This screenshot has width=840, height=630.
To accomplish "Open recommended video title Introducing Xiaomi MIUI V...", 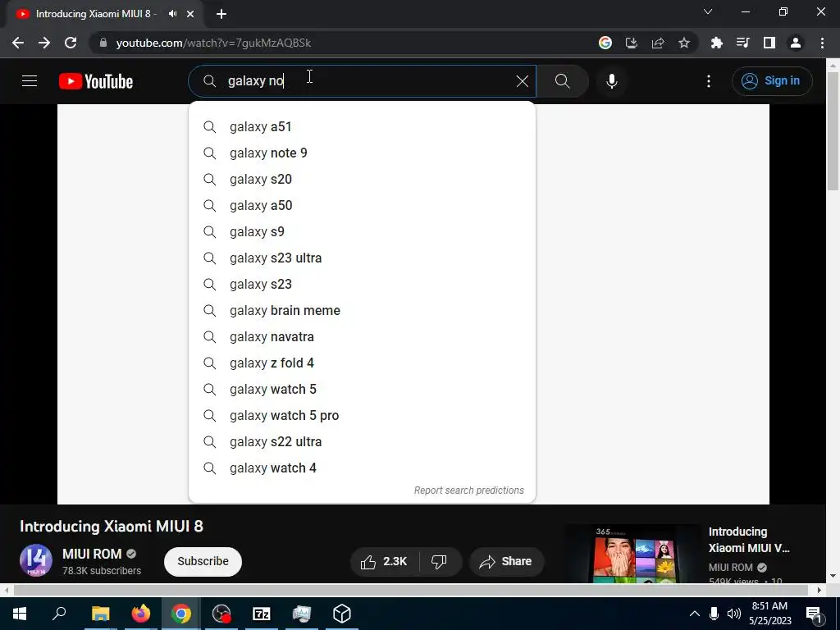I will pos(748,540).
